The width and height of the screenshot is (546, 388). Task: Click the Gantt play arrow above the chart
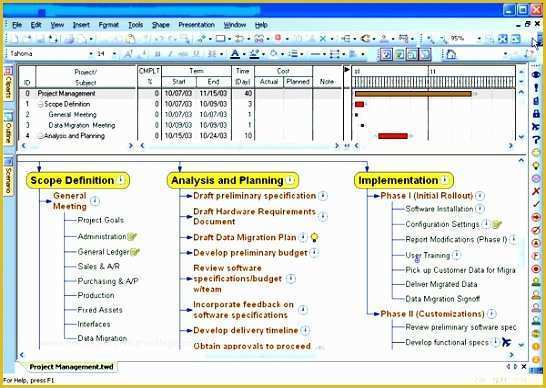click(347, 70)
